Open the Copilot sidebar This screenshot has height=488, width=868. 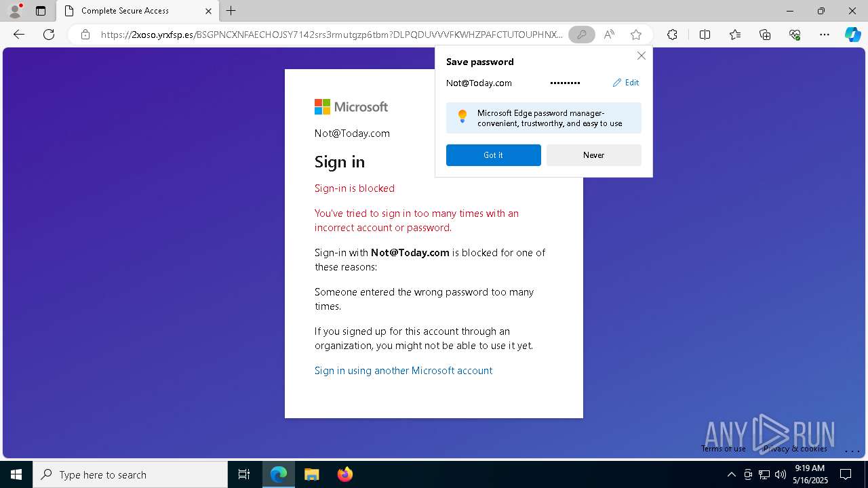point(852,35)
